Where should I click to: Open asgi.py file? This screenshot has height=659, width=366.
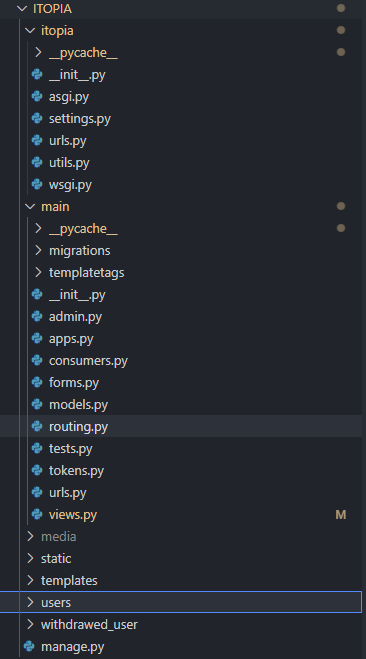[x=69, y=97]
